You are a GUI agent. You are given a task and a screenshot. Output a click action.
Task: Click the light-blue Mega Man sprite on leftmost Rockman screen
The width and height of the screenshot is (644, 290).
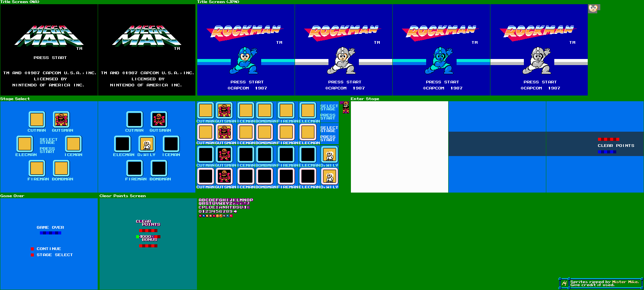(244, 61)
